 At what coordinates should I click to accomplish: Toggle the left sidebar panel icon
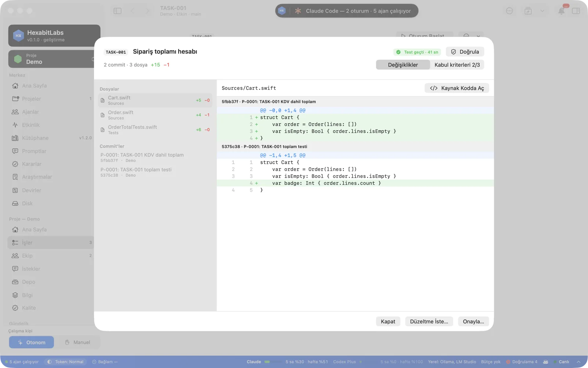coord(118,11)
